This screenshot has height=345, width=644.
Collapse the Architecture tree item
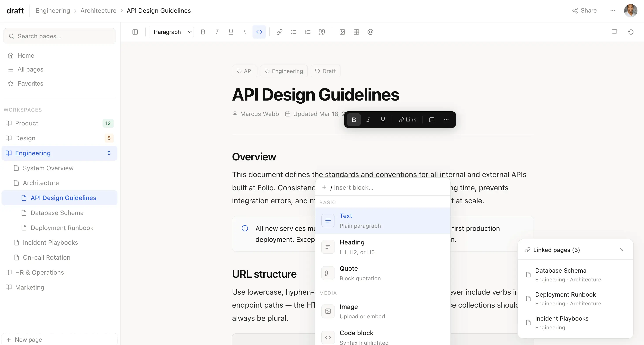60,183
